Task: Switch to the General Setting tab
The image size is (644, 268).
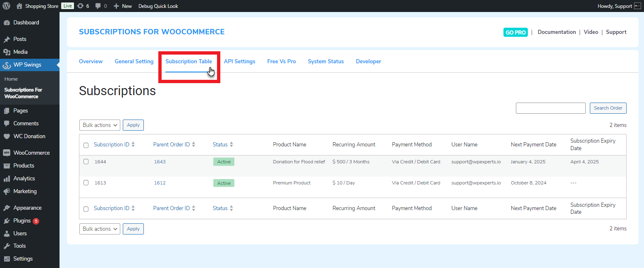Action: [x=134, y=62]
